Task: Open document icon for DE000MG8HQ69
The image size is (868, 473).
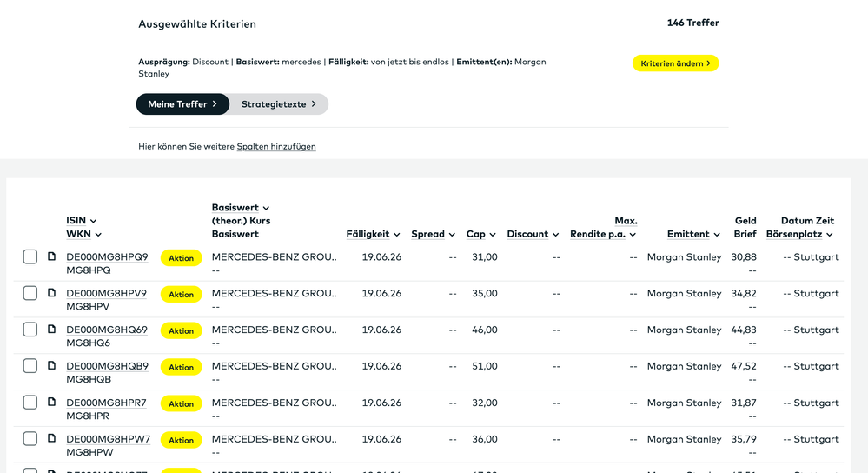Action: pyautogui.click(x=51, y=329)
